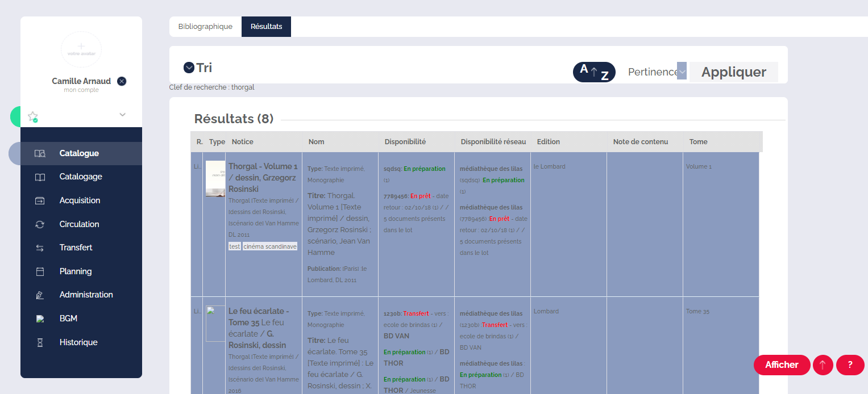Open the Catalogage menu
868x394 pixels.
coord(81,177)
